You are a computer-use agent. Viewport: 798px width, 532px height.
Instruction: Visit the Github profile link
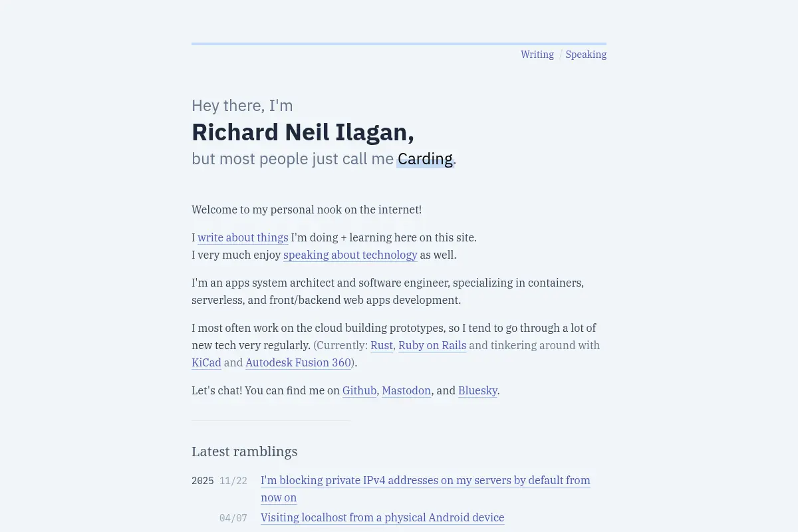click(x=360, y=390)
